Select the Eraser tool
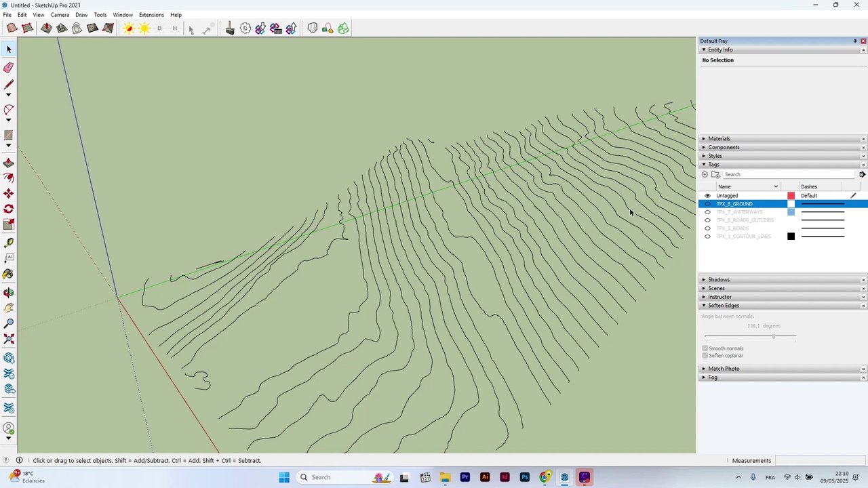The width and height of the screenshot is (868, 488). click(9, 67)
